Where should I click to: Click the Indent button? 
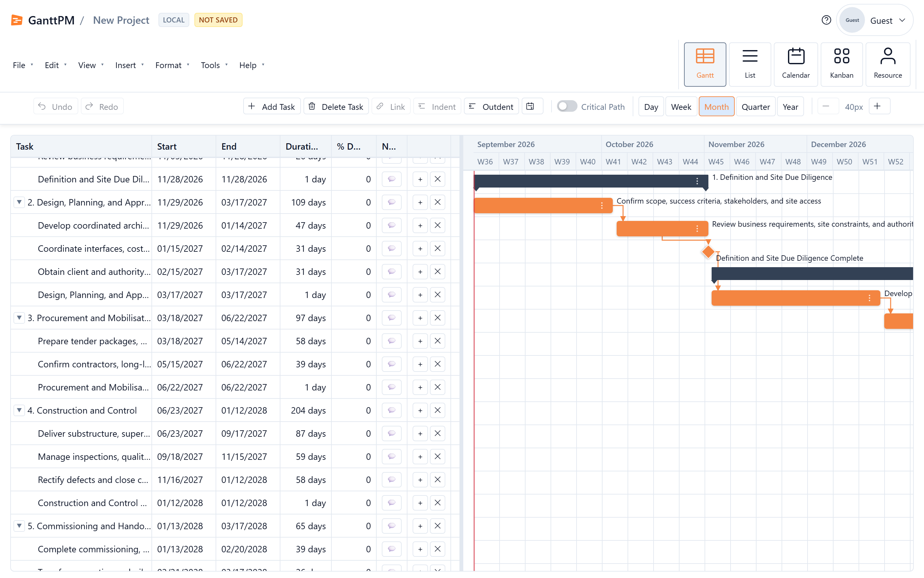click(437, 106)
